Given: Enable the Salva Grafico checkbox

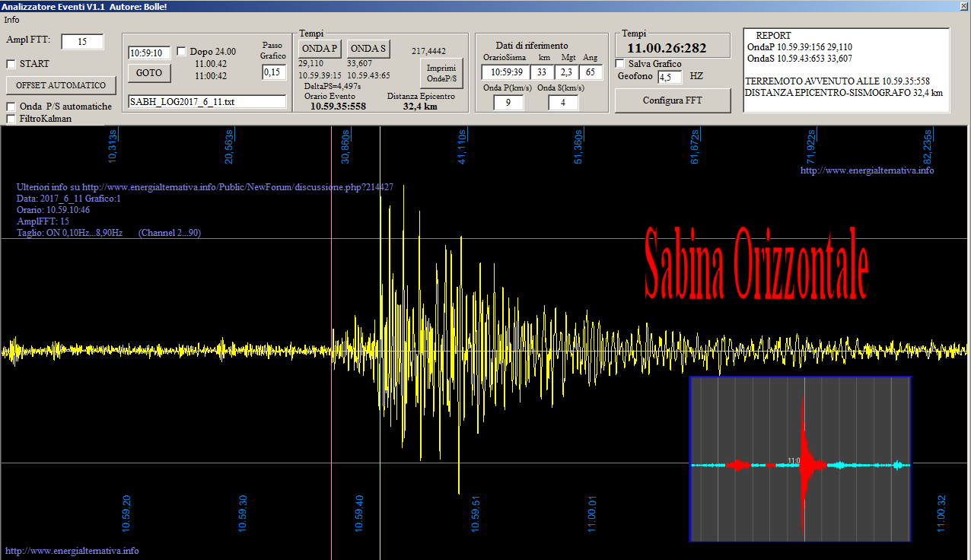Looking at the screenshot, I should point(619,64).
